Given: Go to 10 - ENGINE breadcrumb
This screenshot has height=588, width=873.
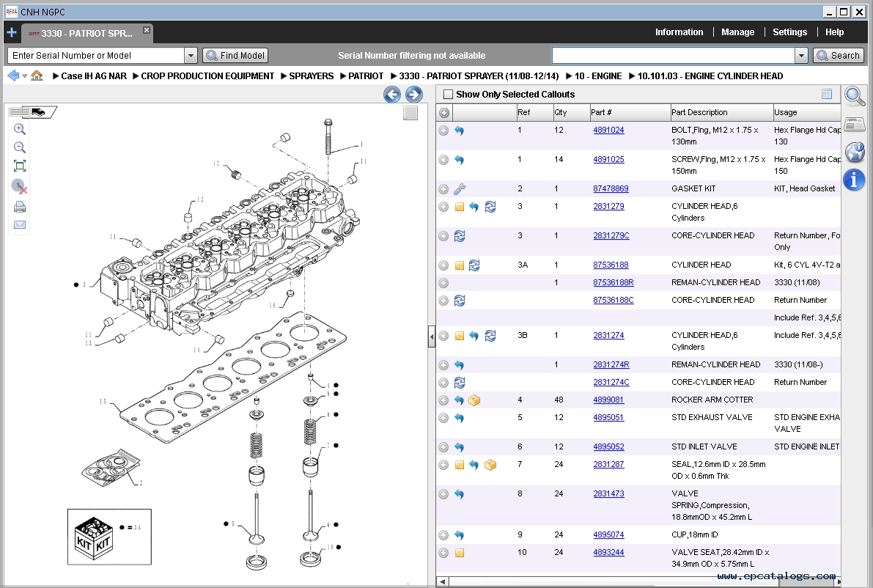Looking at the screenshot, I should [598, 76].
